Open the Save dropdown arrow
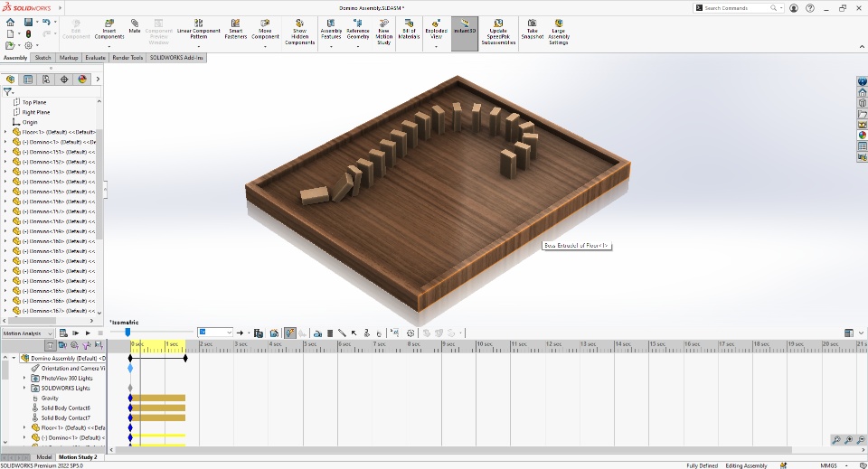The image size is (868, 469). pos(37,22)
